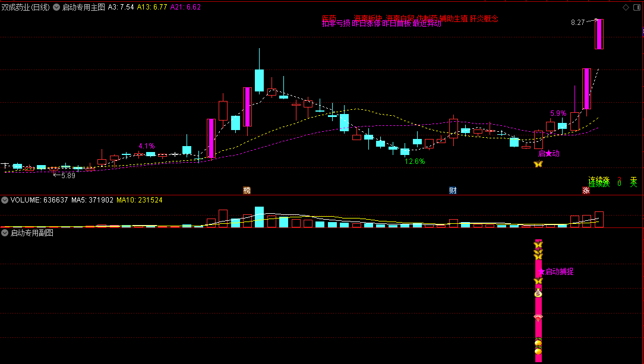Click the 财 marker on the time axis
644x364 pixels.
coord(453,191)
